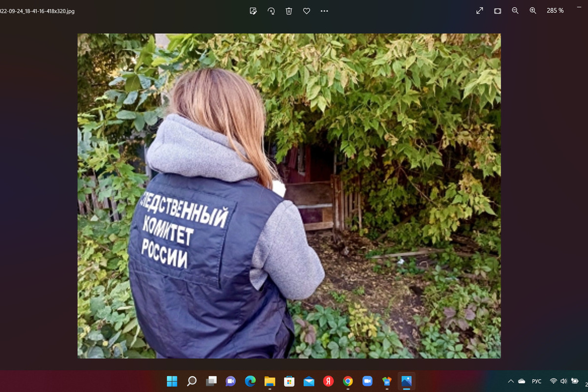The width and height of the screenshot is (588, 392).
Task: Open the See more three-dots menu
Action: (x=324, y=11)
